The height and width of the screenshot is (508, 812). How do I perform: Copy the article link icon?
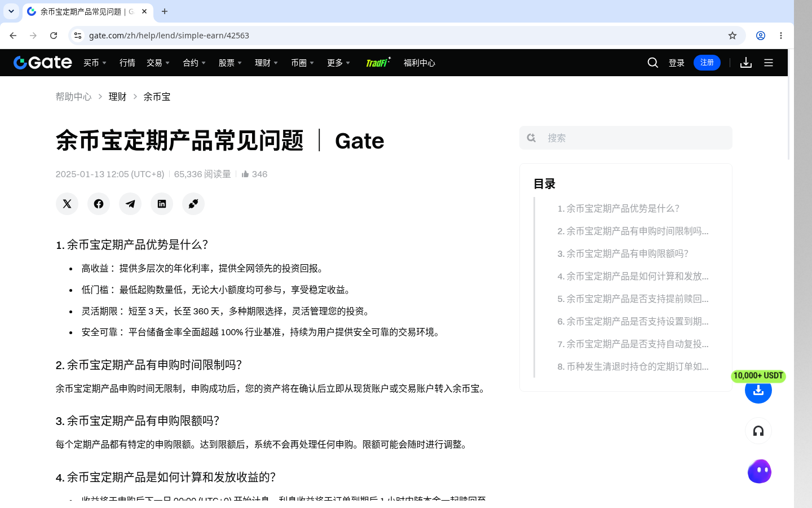click(193, 204)
